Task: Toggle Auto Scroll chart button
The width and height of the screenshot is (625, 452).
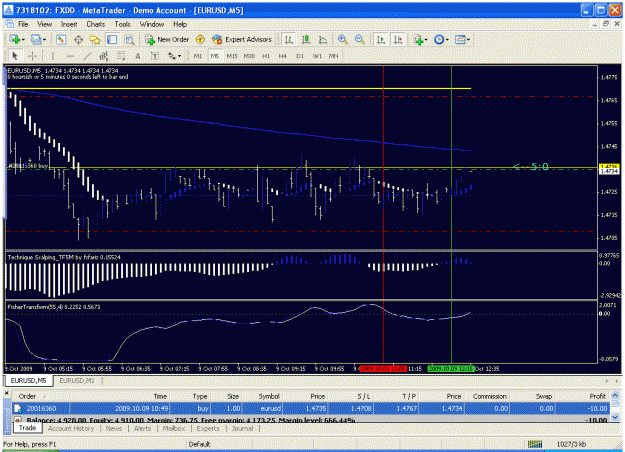Action: [x=381, y=39]
